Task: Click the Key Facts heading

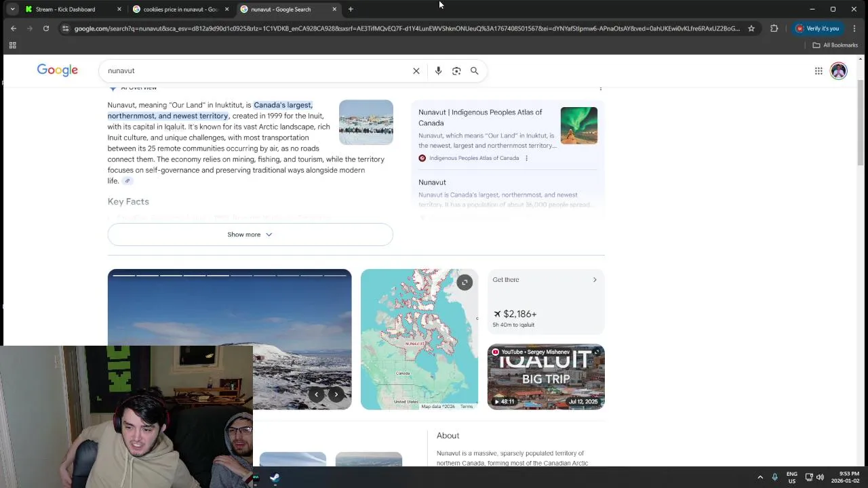Action: click(128, 201)
